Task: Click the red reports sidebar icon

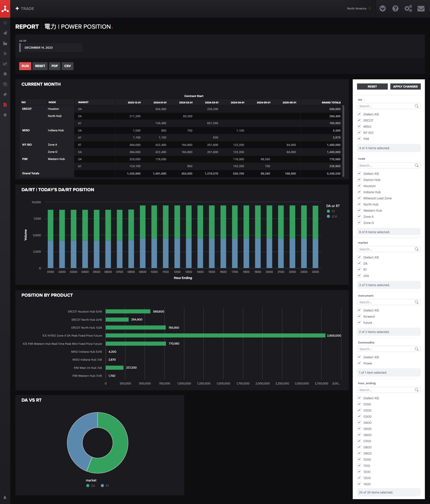Action: pyautogui.click(x=5, y=104)
